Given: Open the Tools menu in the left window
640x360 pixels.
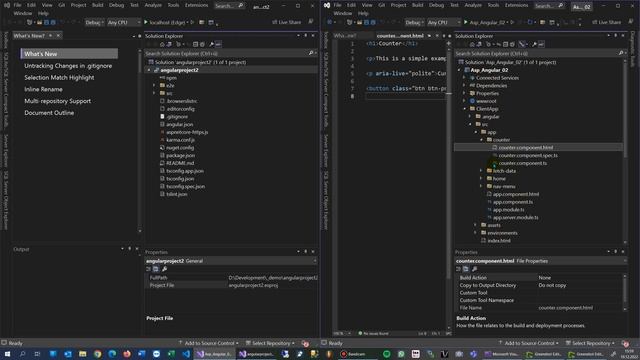Looking at the screenshot, I should pyautogui.click(x=173, y=5).
